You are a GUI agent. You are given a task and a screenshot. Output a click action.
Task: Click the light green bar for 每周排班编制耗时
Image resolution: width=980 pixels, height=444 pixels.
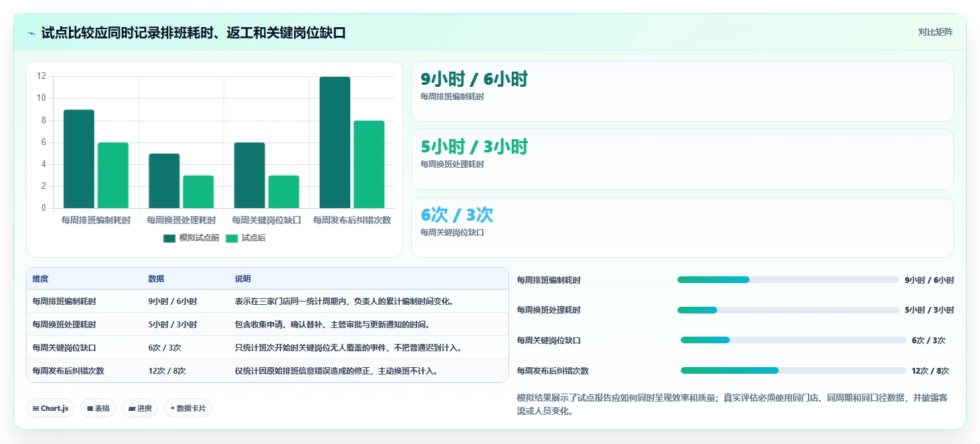coord(113,176)
